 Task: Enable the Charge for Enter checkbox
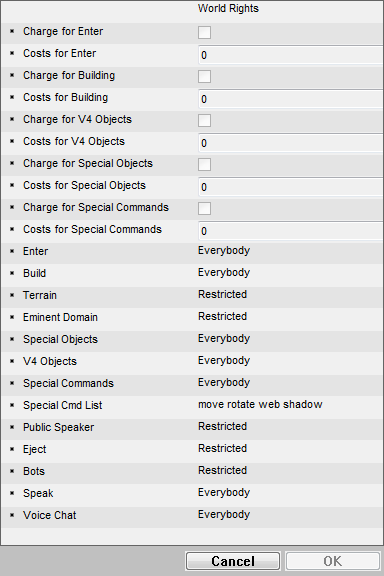(204, 32)
